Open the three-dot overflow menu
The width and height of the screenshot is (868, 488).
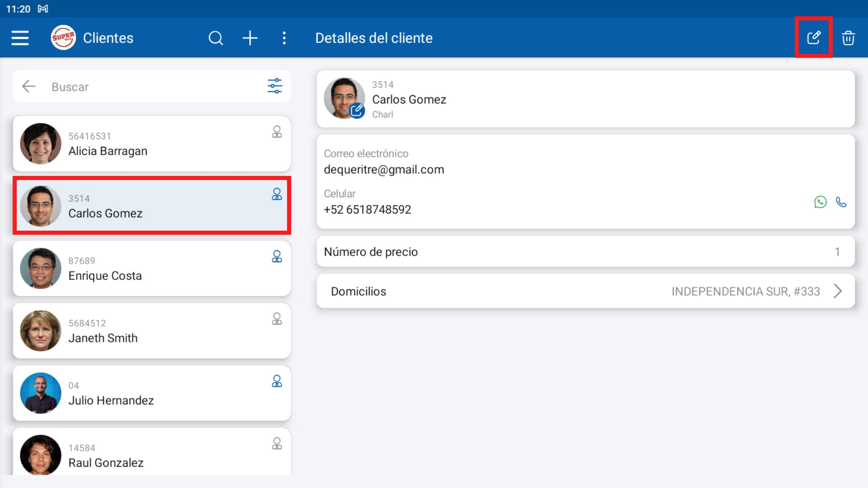284,38
